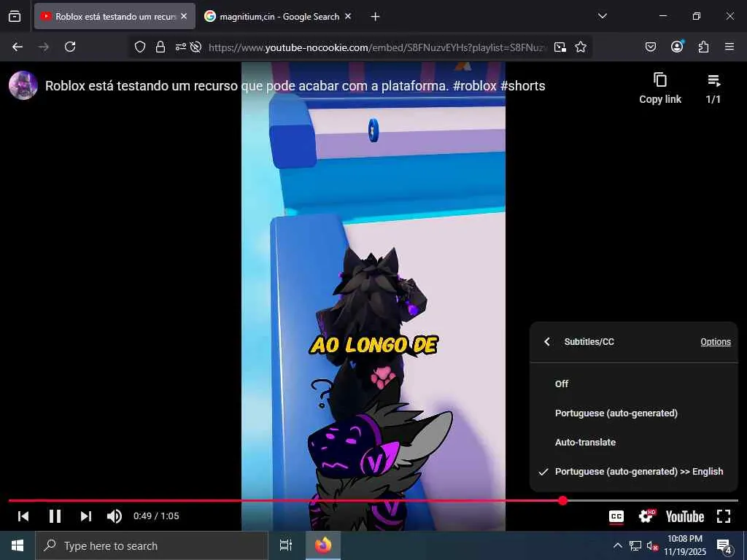
Task: Open the video title link
Action: click(x=295, y=86)
